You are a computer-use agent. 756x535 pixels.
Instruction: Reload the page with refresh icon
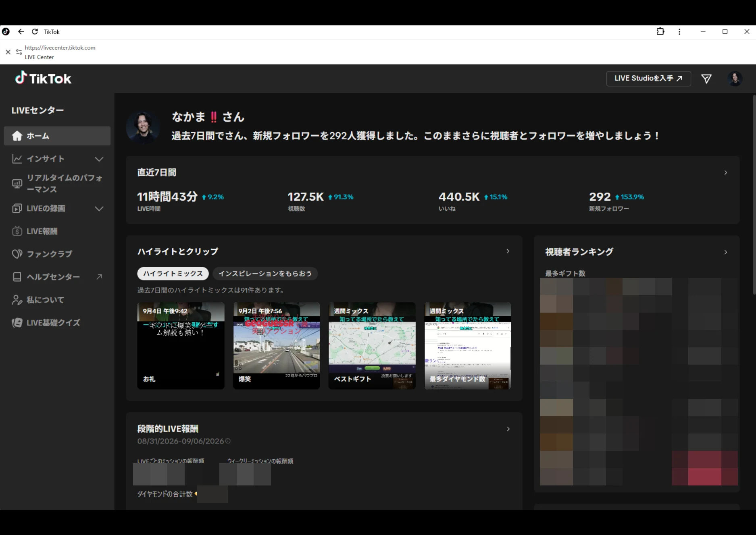[35, 31]
